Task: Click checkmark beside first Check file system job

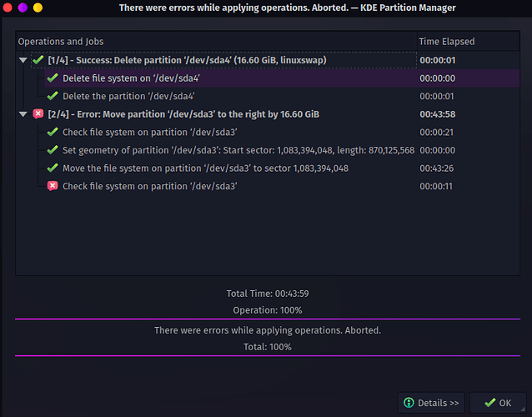Action: click(x=53, y=132)
